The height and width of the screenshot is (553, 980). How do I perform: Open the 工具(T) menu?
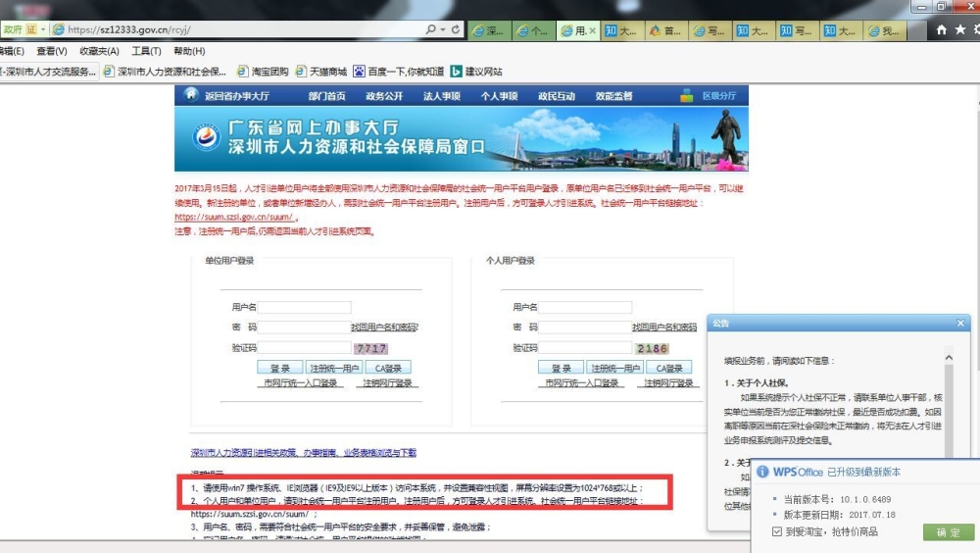(x=146, y=51)
